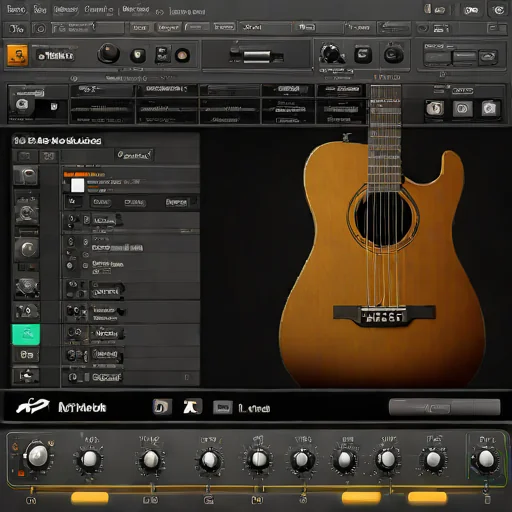Click the round icon in the window's top-right corner

pos(498,10)
